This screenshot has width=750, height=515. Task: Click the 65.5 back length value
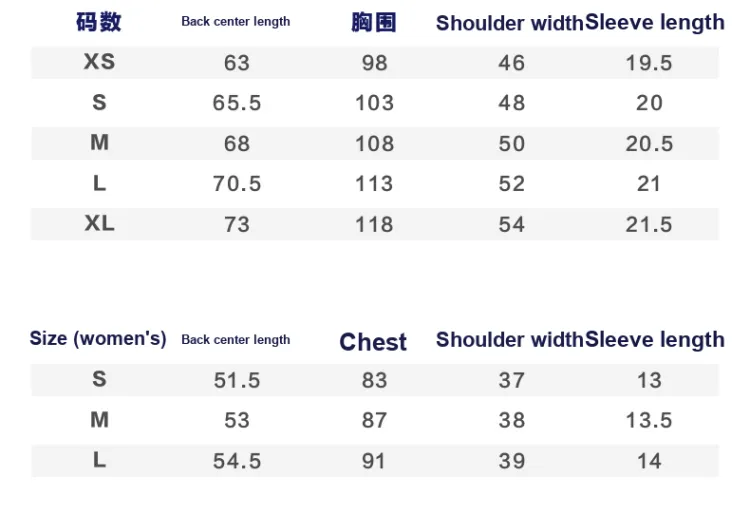(x=237, y=103)
